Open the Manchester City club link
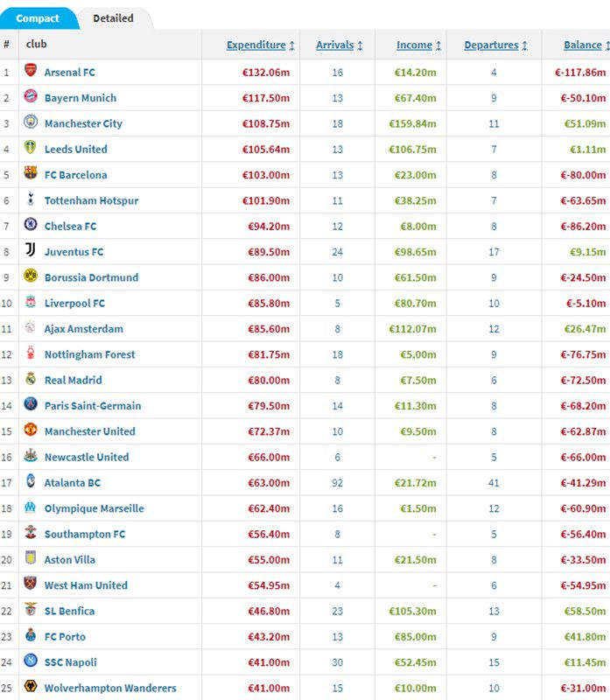 click(83, 123)
